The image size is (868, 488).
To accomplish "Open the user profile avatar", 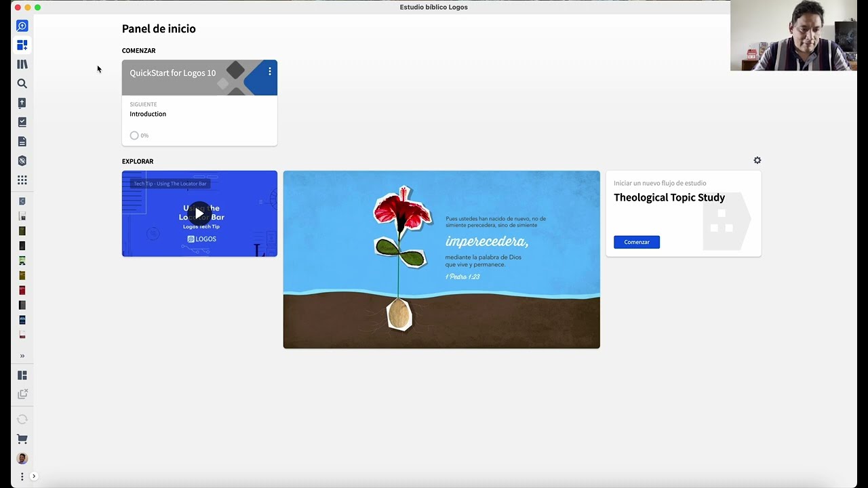I will click(22, 458).
